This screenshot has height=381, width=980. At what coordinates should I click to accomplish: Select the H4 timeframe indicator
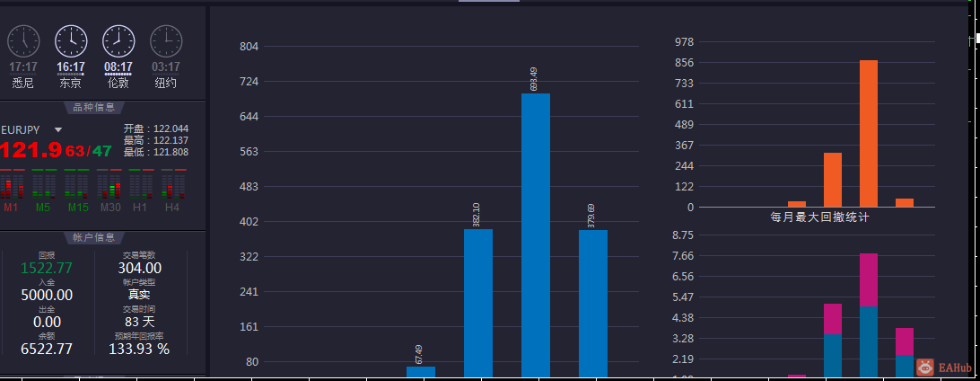point(172,207)
